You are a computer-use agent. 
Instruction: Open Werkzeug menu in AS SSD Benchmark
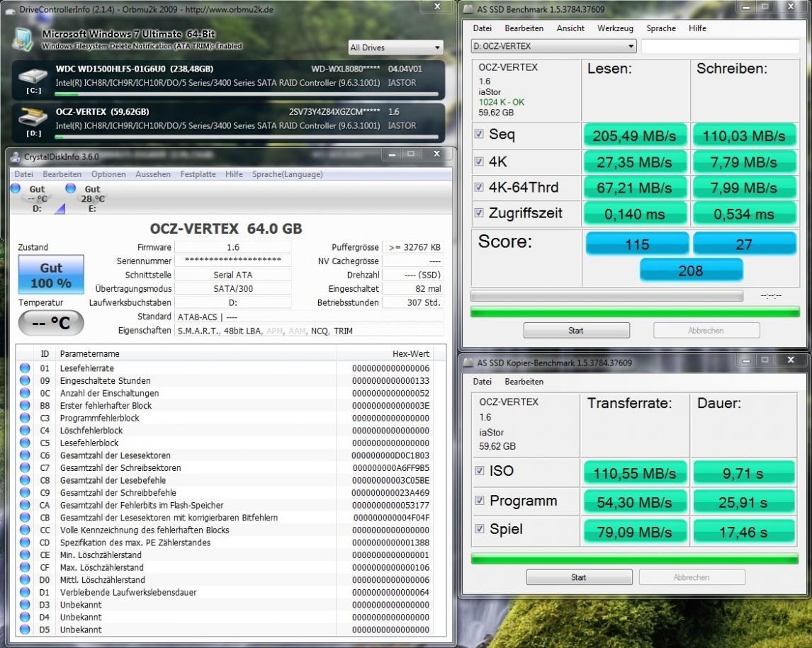click(615, 28)
